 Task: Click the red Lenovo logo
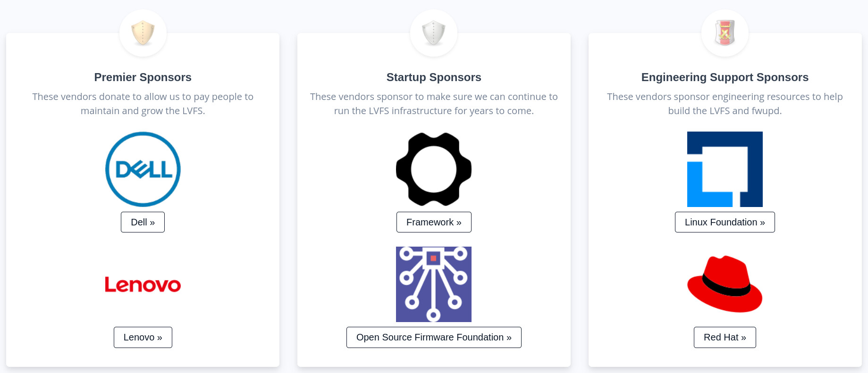[x=143, y=284]
